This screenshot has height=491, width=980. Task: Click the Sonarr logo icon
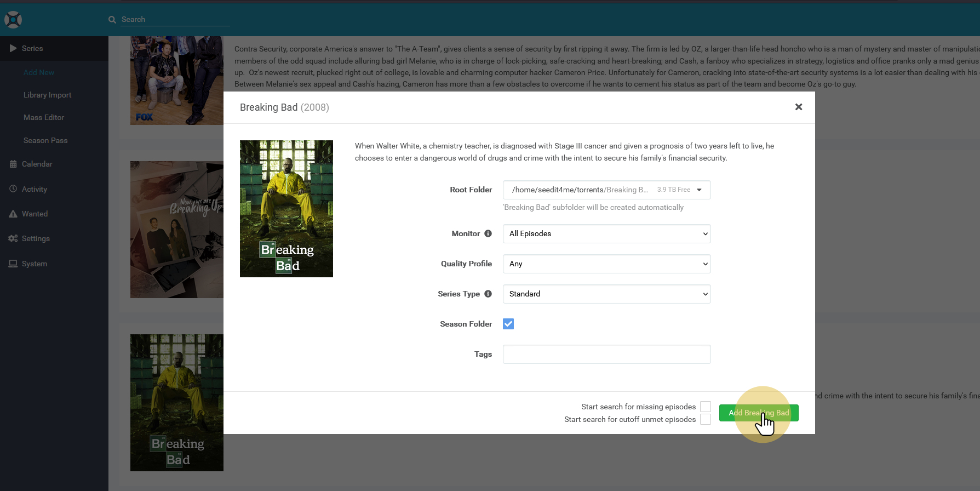click(13, 20)
